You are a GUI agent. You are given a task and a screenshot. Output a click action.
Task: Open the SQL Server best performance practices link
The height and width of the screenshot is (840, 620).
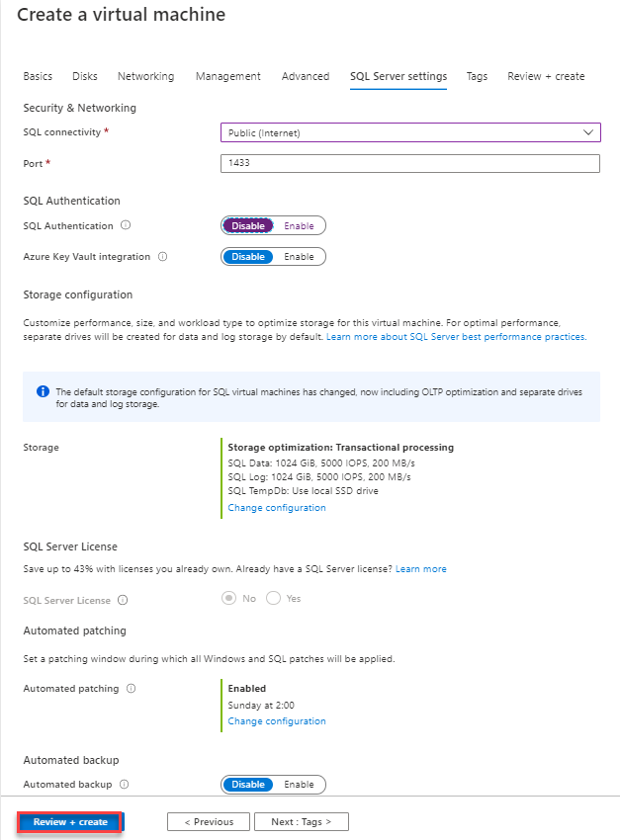[x=458, y=335]
